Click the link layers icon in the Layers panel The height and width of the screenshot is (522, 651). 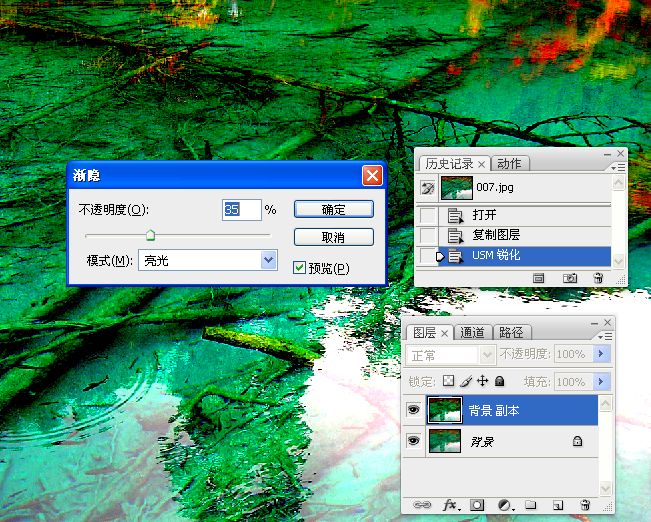pos(422,505)
